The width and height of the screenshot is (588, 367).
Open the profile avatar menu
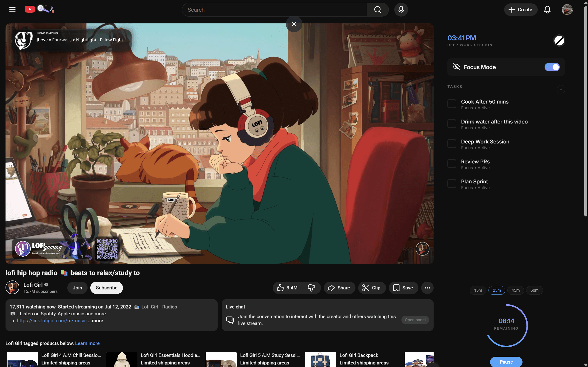[x=567, y=9]
